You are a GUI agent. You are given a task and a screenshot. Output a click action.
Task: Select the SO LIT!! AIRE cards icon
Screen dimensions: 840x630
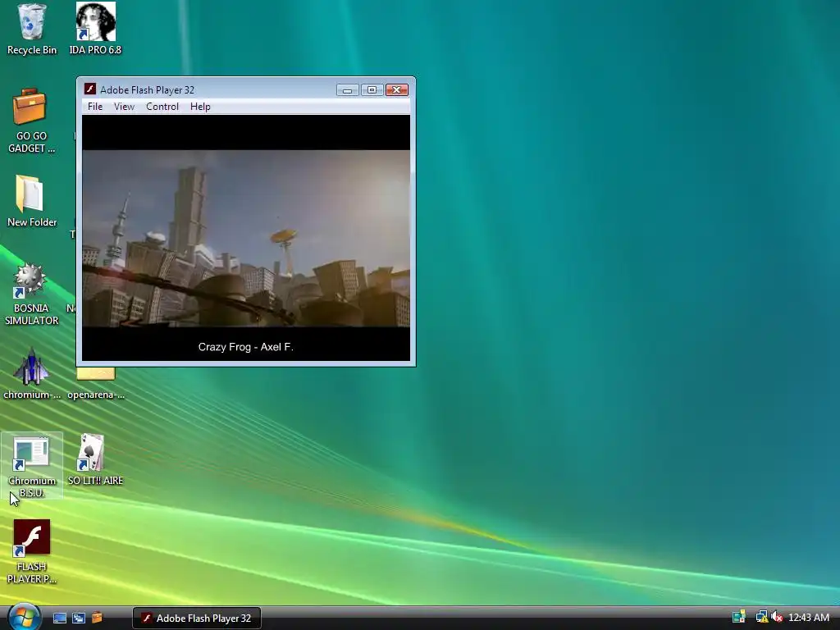point(95,461)
